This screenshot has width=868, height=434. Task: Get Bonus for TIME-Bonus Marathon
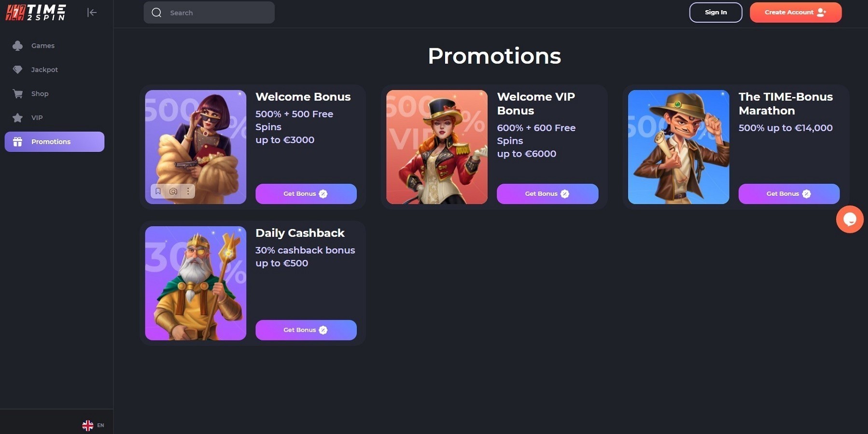point(789,194)
